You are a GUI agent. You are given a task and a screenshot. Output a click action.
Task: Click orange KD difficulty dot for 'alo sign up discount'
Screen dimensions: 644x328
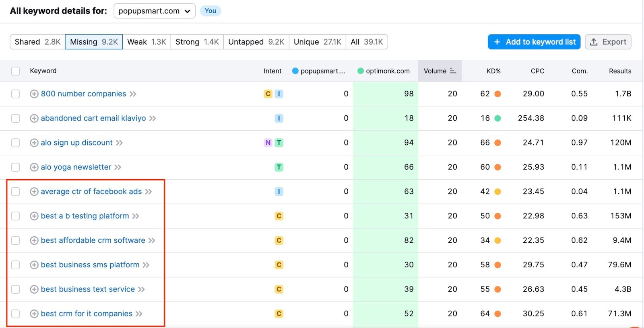point(497,143)
